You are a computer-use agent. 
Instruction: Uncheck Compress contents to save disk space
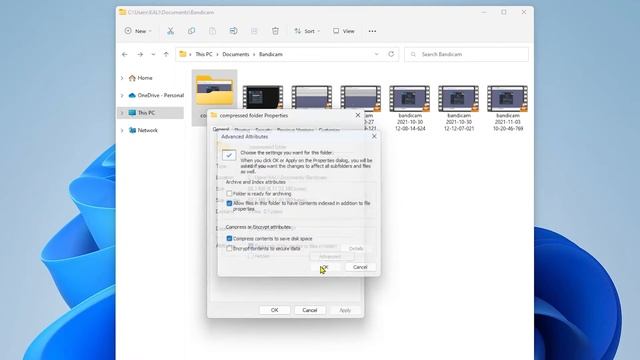pos(229,238)
